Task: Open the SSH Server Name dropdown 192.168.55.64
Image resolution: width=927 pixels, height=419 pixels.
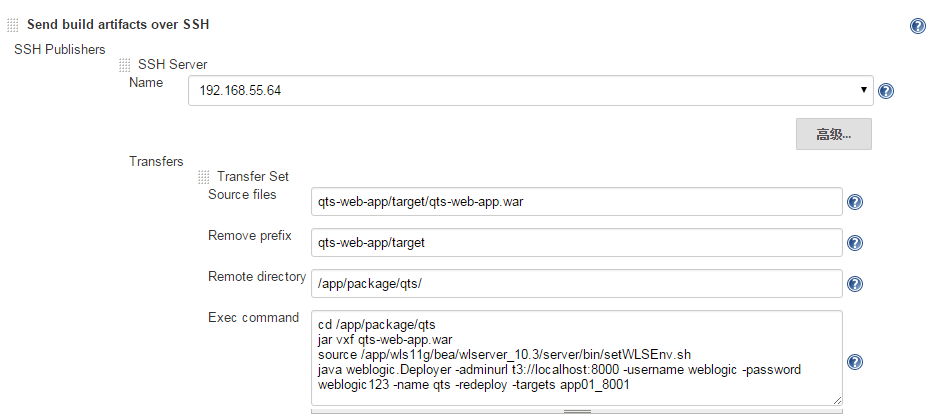Action: click(530, 90)
